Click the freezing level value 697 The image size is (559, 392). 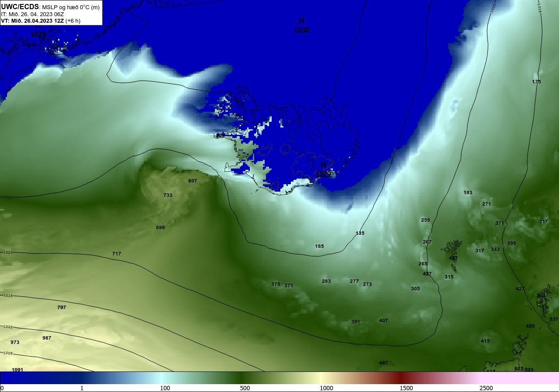pyautogui.click(x=193, y=181)
